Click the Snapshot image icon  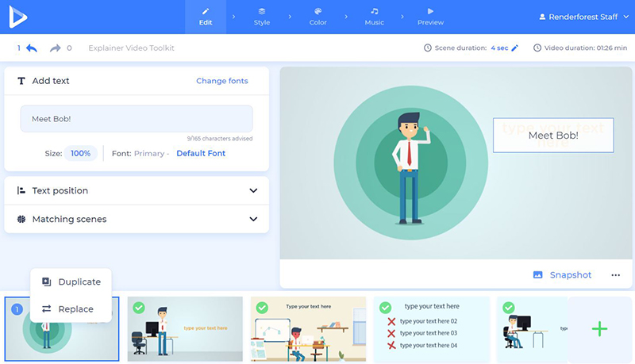pos(537,275)
